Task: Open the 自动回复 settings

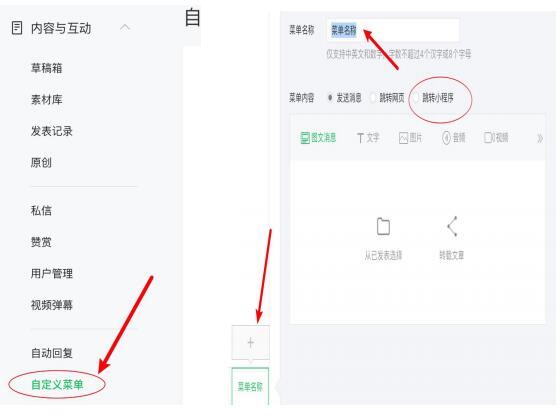Action: coord(52,353)
